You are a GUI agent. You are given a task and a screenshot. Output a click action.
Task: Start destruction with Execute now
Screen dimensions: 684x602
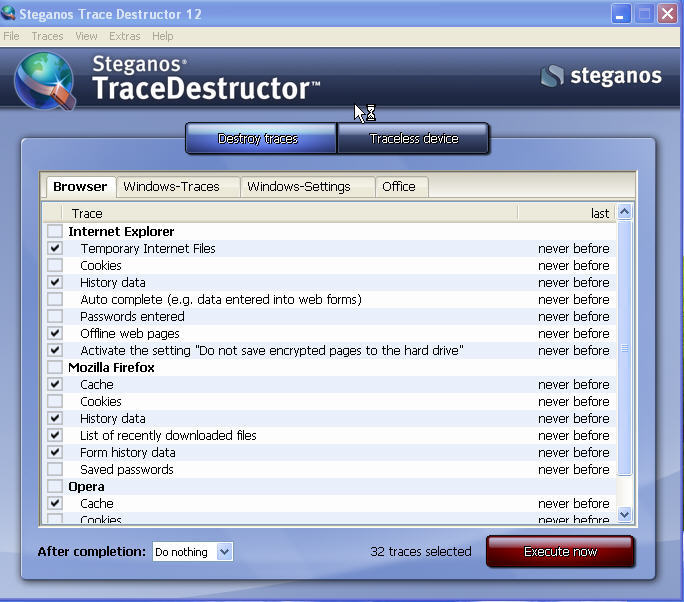click(x=560, y=551)
